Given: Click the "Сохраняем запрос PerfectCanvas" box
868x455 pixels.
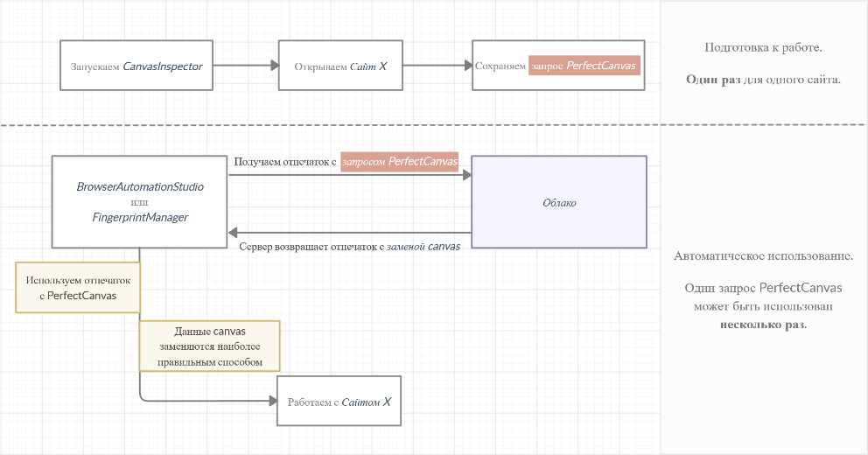Looking at the screenshot, I should point(557,66).
